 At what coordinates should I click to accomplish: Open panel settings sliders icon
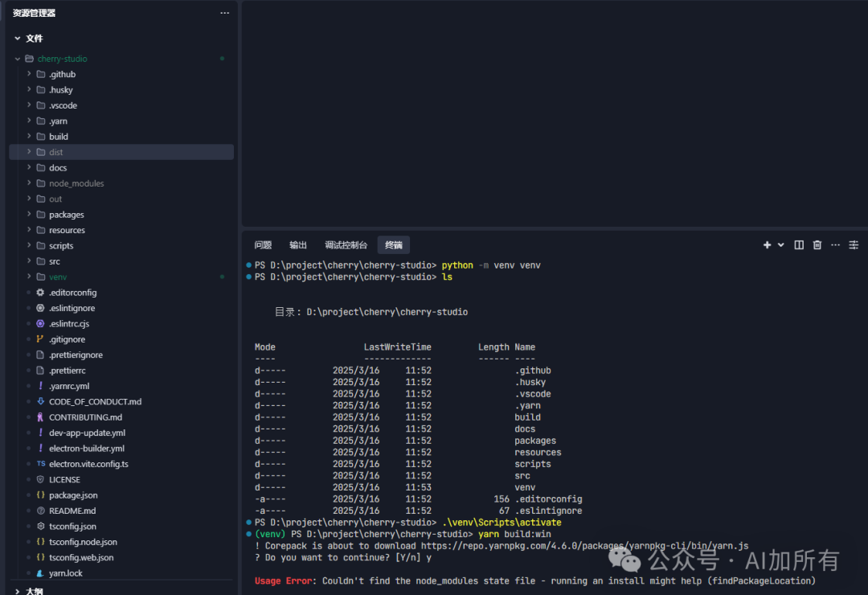pos(854,245)
